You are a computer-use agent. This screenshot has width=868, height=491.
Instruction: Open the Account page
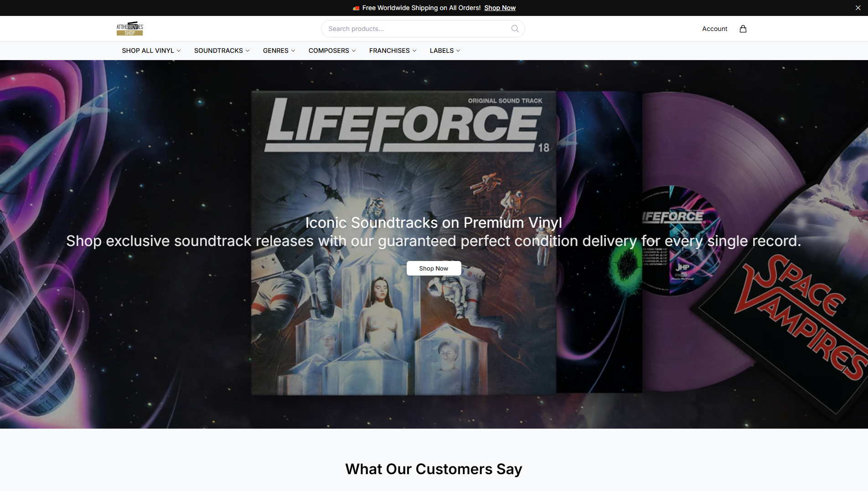click(714, 29)
